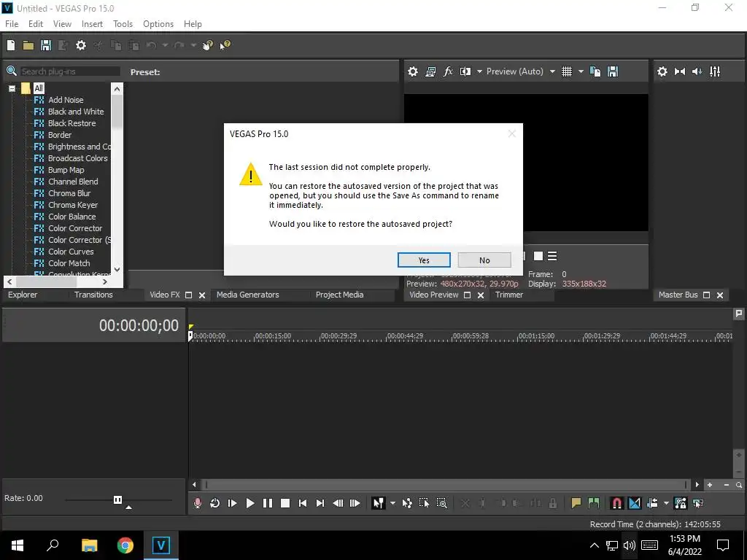Open Video Output FX icon in preview
747x560 pixels.
(448, 71)
